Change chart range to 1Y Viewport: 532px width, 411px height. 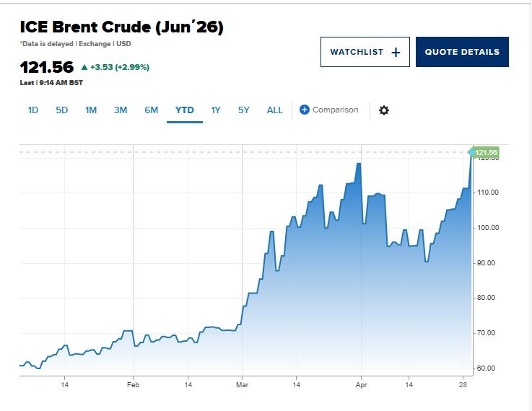coord(216,110)
